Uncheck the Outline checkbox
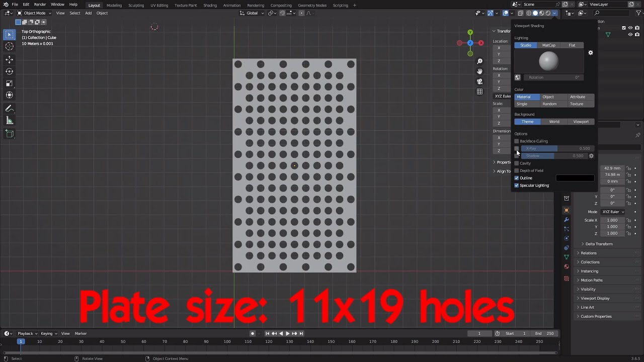This screenshot has width=644, height=362. coord(517,178)
